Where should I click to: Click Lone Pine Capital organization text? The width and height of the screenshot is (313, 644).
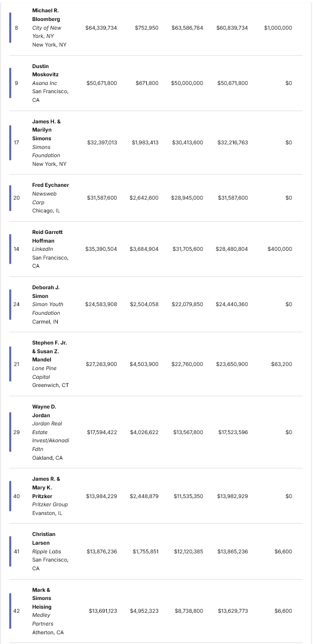pyautogui.click(x=44, y=373)
